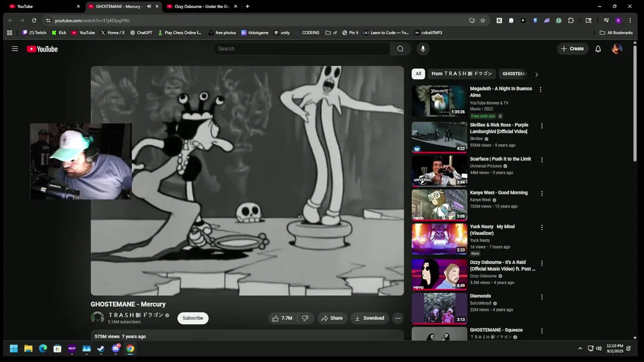The image size is (644, 362).
Task: Open the All Bookmarks folder
Action: tap(616, 33)
